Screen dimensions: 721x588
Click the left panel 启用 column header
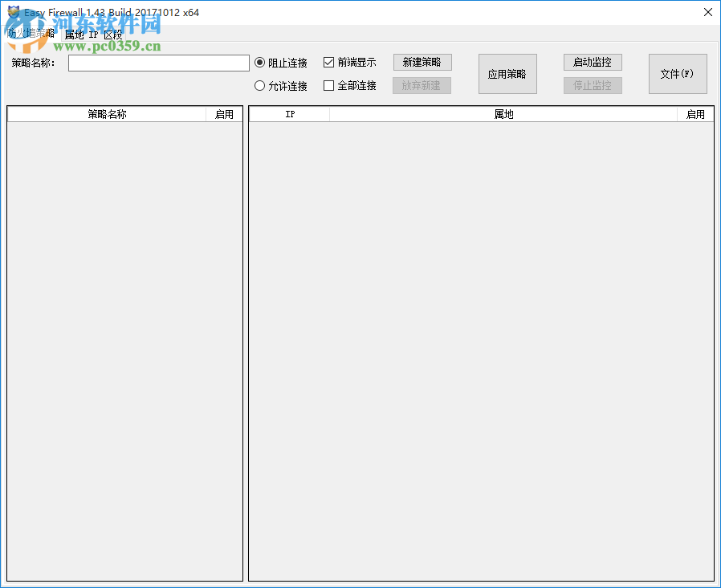tap(225, 113)
